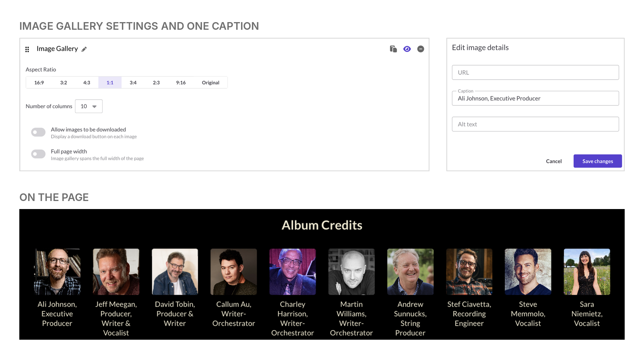Enable Allow images to be downloaded toggle
Image resolution: width=644 pixels, height=359 pixels.
pos(38,132)
